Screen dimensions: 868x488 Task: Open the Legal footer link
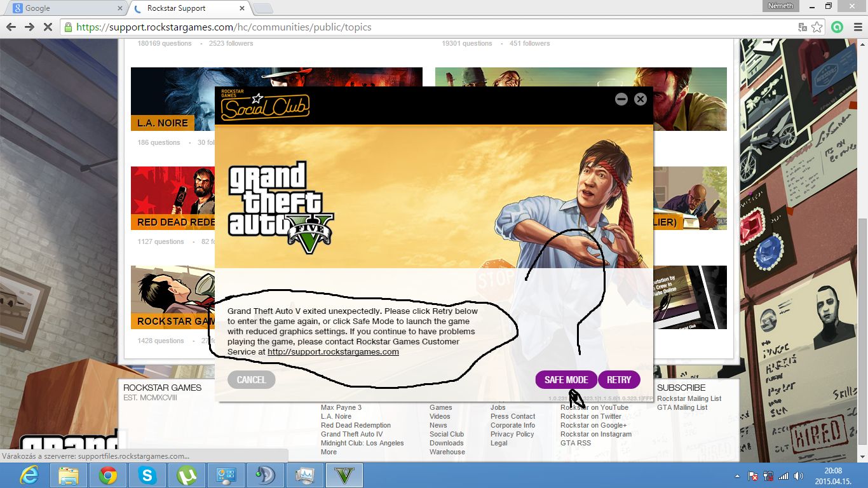click(x=499, y=443)
